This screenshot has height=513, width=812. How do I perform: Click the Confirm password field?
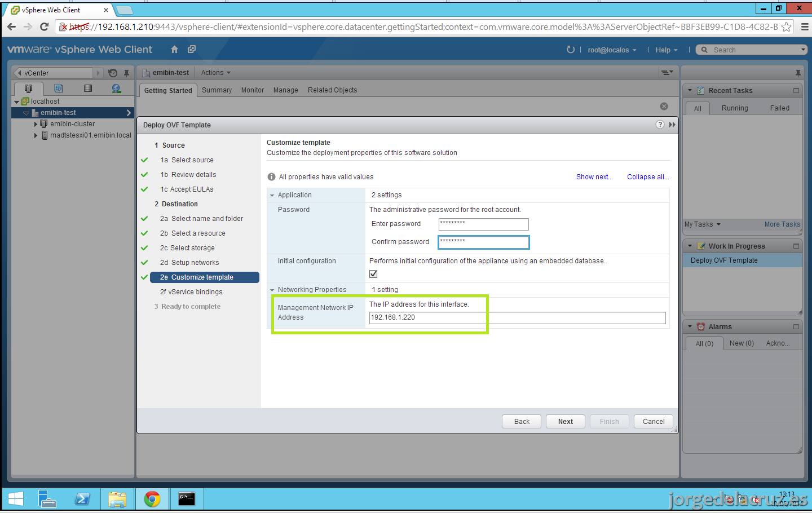[x=484, y=242]
